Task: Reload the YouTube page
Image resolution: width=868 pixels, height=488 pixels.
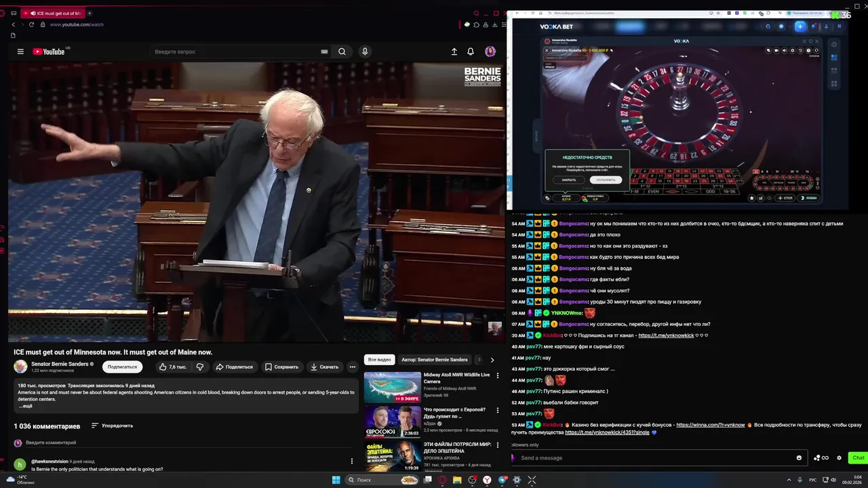Action: pyautogui.click(x=31, y=24)
